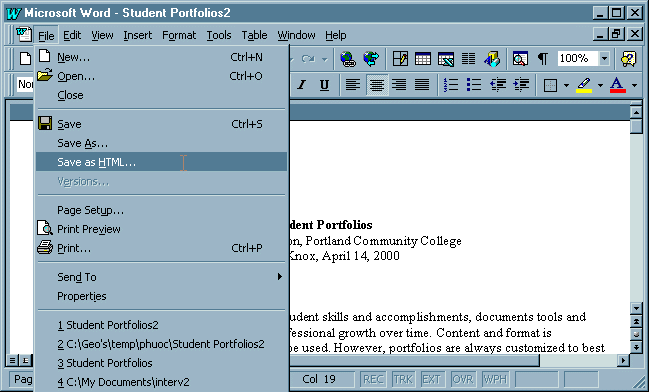Toggle Center alignment button

tap(376, 85)
